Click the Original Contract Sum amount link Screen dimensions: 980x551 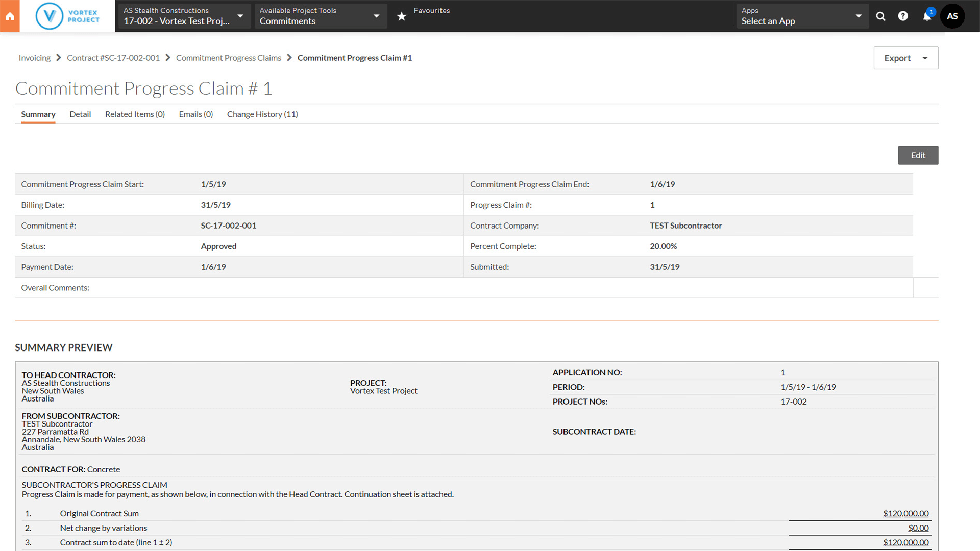coord(906,513)
